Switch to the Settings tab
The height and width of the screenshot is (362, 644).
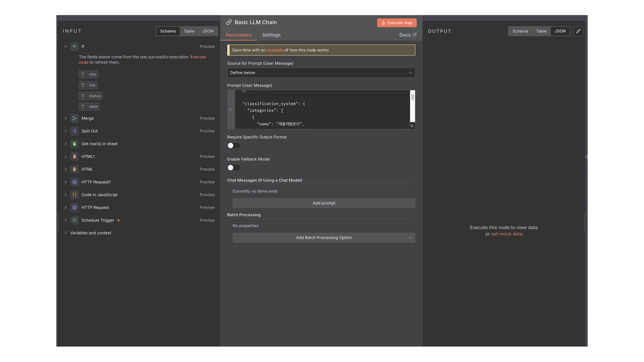271,35
